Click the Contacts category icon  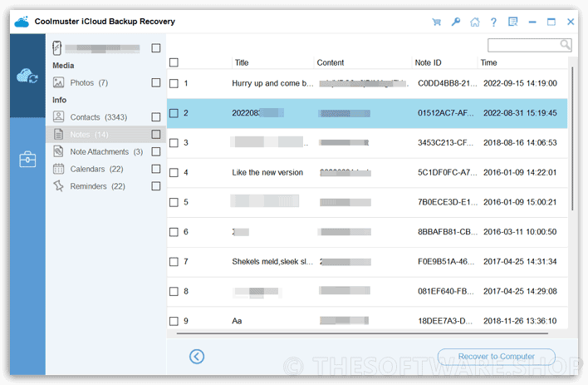pos(58,116)
